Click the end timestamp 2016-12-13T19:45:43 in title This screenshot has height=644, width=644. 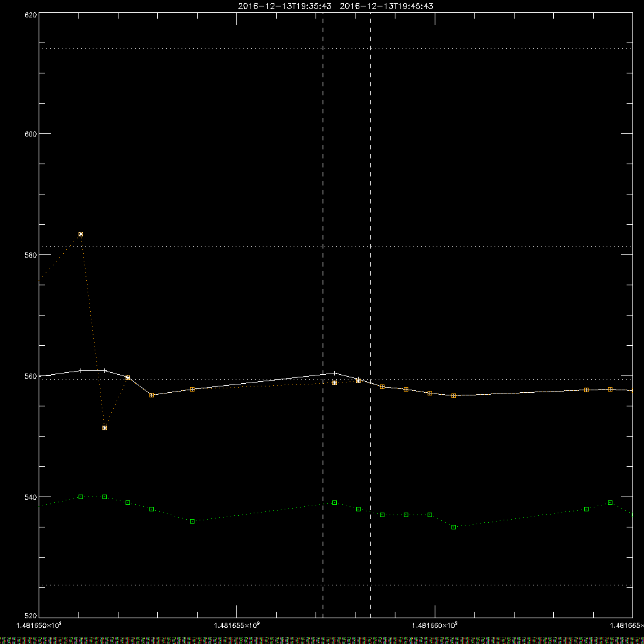386,6
